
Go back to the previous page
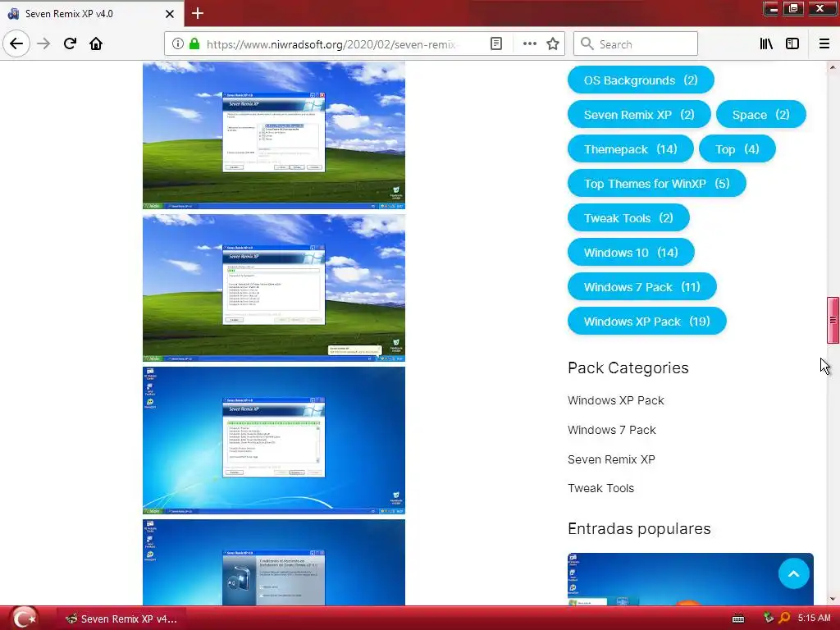coord(16,43)
